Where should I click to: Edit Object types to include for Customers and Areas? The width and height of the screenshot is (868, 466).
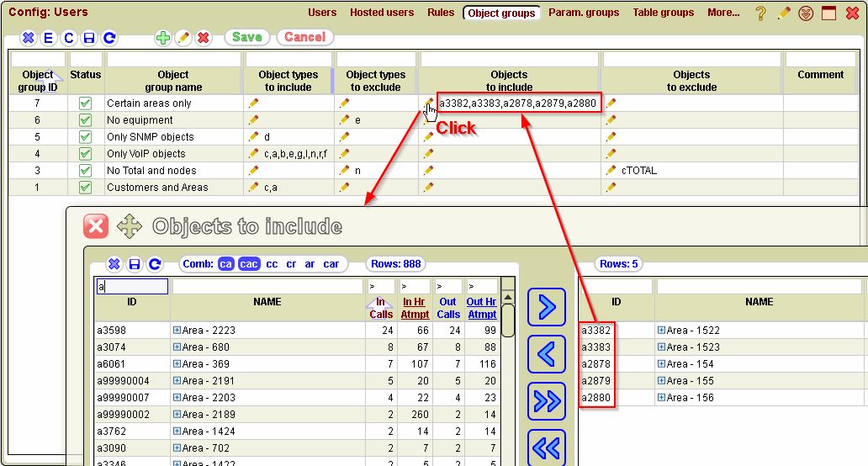click(253, 187)
